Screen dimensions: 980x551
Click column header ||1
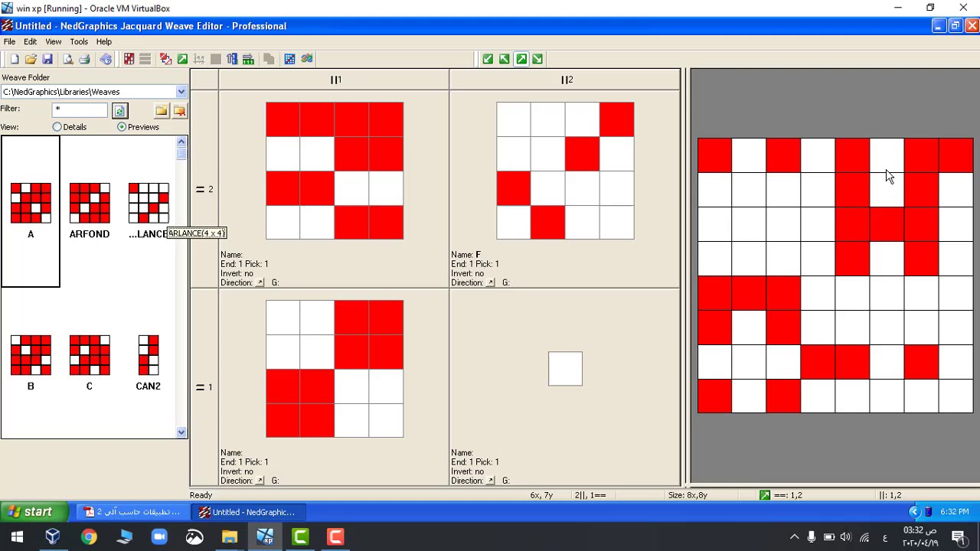point(335,80)
